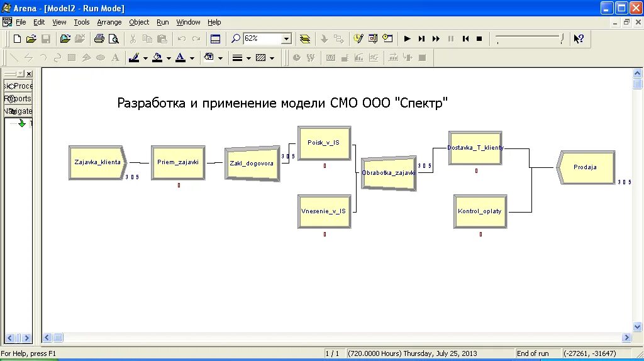Image resolution: width=644 pixels, height=361 pixels.
Task: Click the zoom percentage field showing 62%
Action: [x=262, y=38]
